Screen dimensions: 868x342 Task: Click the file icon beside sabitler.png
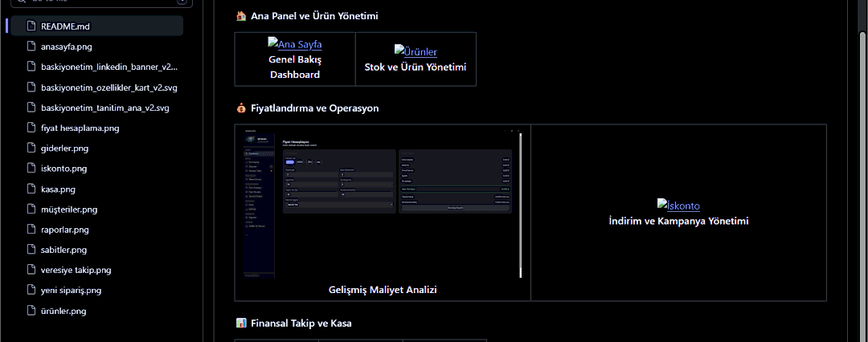(x=31, y=250)
